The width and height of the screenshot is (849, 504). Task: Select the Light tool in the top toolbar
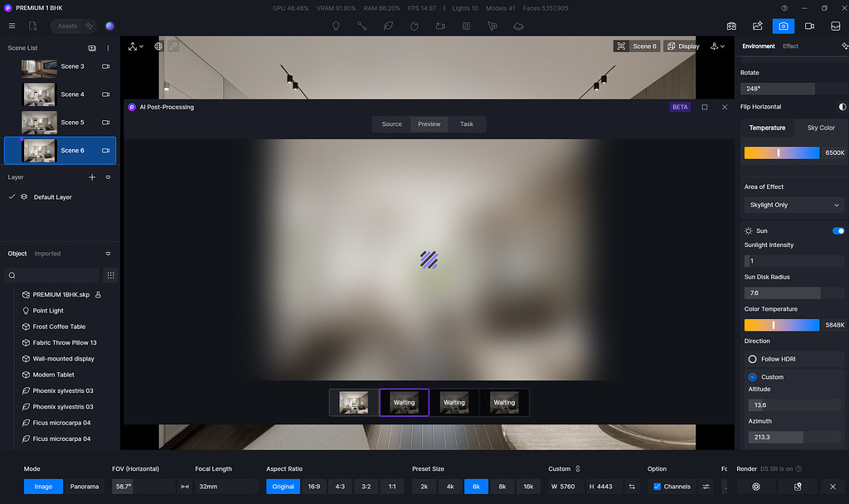pyautogui.click(x=336, y=26)
